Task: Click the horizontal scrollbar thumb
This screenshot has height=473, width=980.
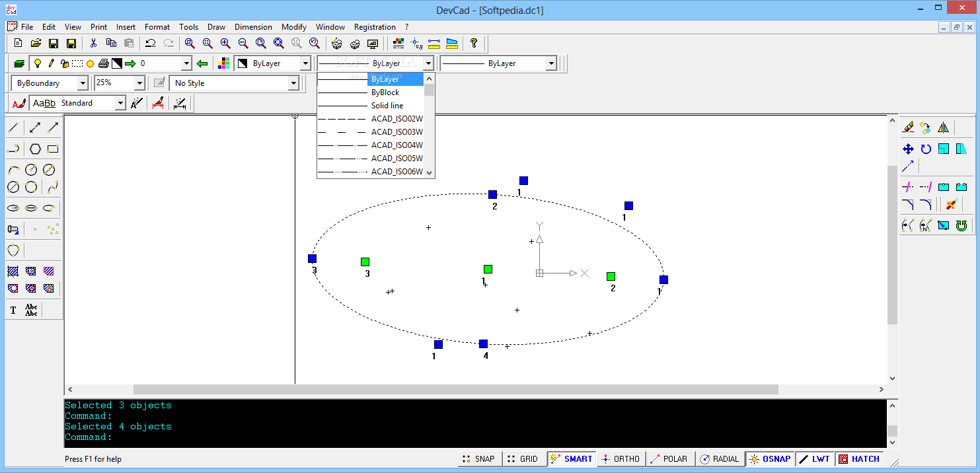Action: pos(456,390)
